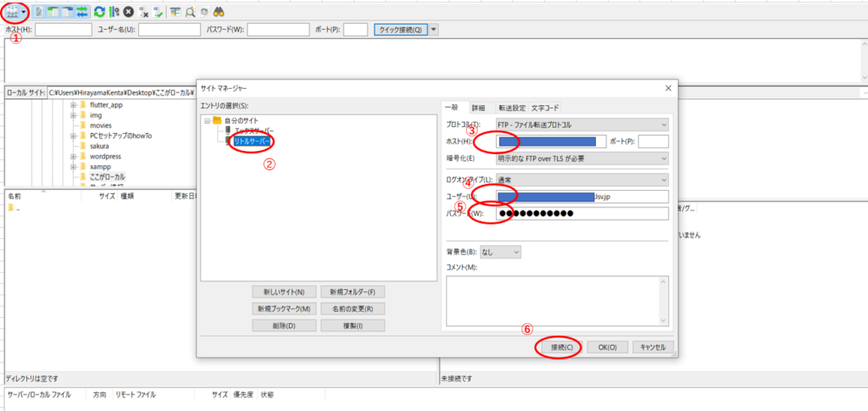Image resolution: width=868 pixels, height=411 pixels.
Task: Open file search with the binoculars icon
Action: (219, 11)
